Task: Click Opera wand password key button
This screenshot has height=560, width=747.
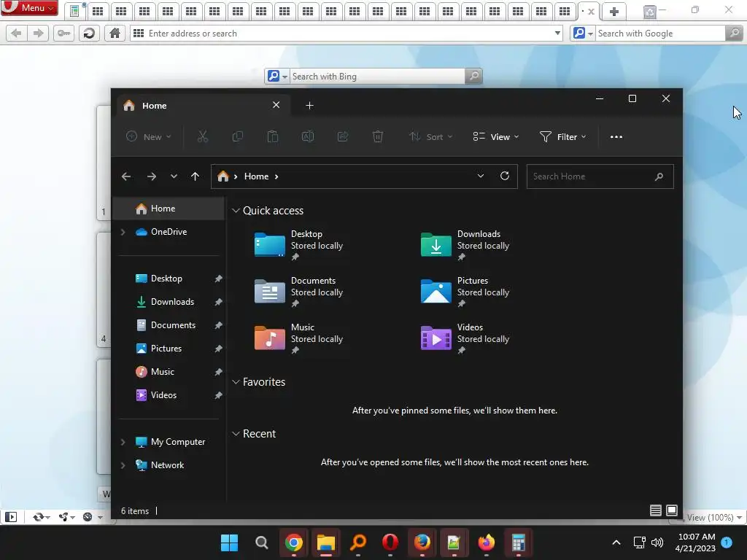Action: coord(64,34)
